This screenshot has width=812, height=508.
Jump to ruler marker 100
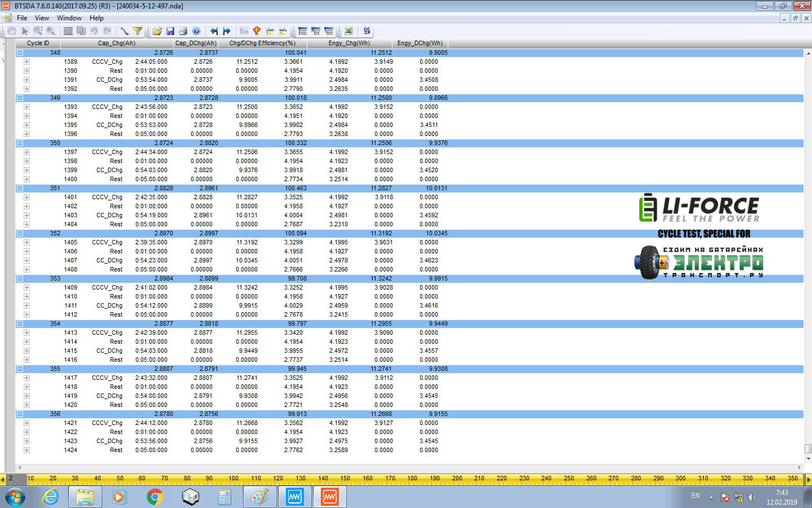pyautogui.click(x=233, y=479)
